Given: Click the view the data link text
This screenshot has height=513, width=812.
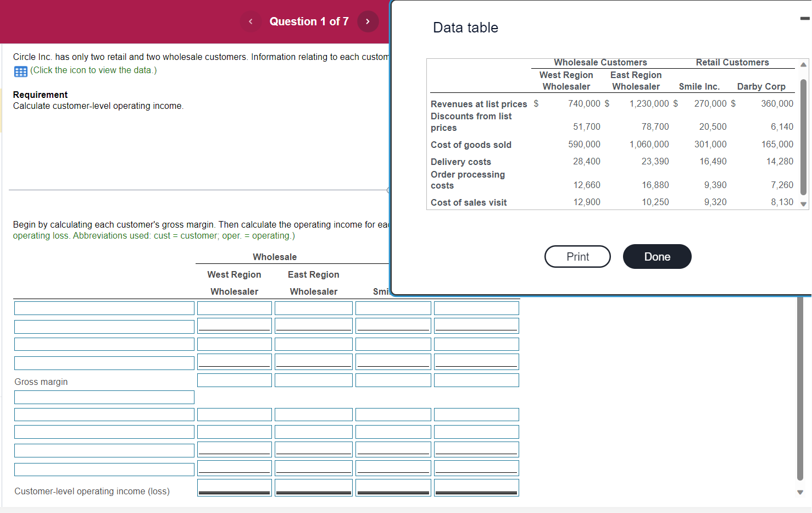Looking at the screenshot, I should pos(93,70).
